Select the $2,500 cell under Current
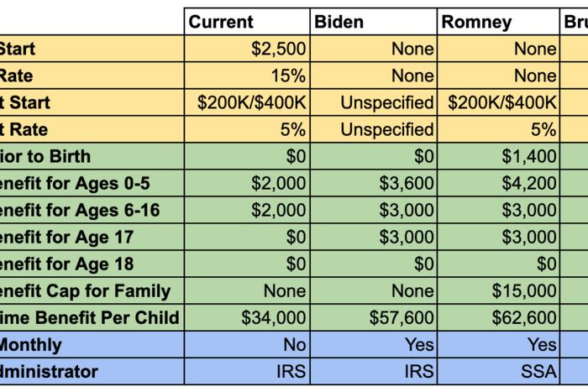 (x=246, y=49)
